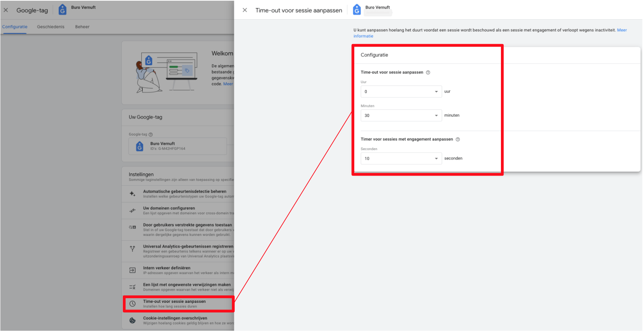Image resolution: width=644 pixels, height=331 pixels.
Task: Switch to the Geschiedenis tab
Action: click(51, 27)
